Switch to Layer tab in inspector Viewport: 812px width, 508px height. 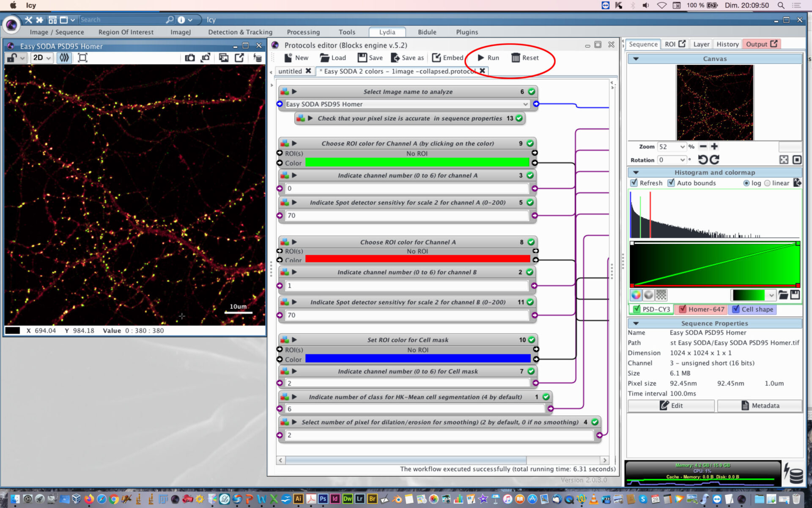[x=701, y=44]
